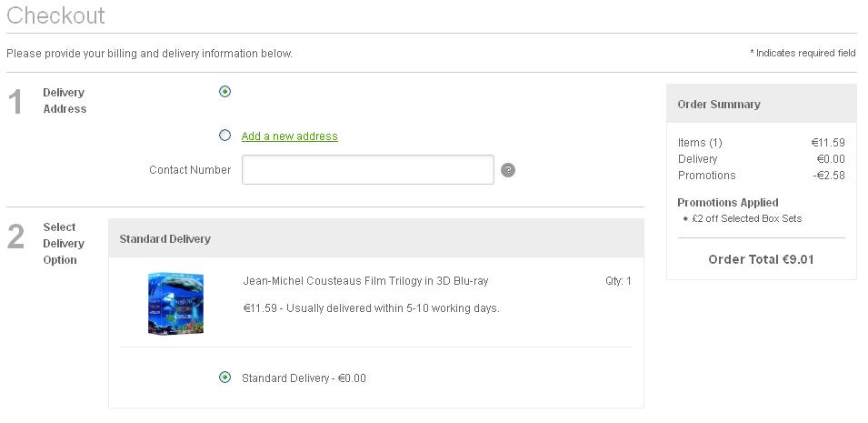The height and width of the screenshot is (423, 868).
Task: Click the Checkout page heading
Action: click(x=55, y=15)
